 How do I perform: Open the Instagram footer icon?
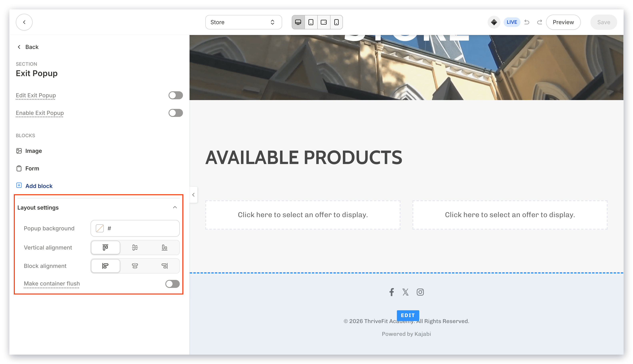tap(420, 292)
